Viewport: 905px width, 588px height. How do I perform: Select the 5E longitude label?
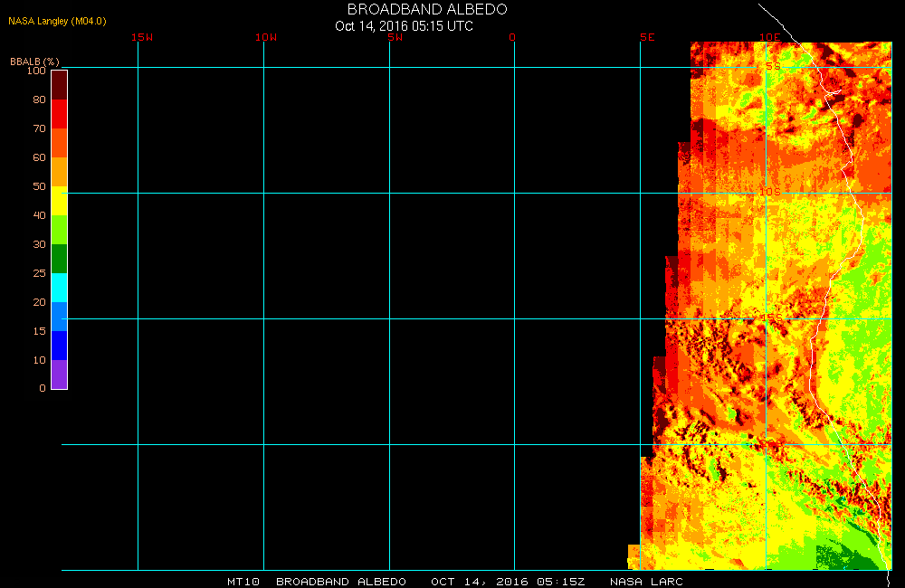(x=646, y=37)
